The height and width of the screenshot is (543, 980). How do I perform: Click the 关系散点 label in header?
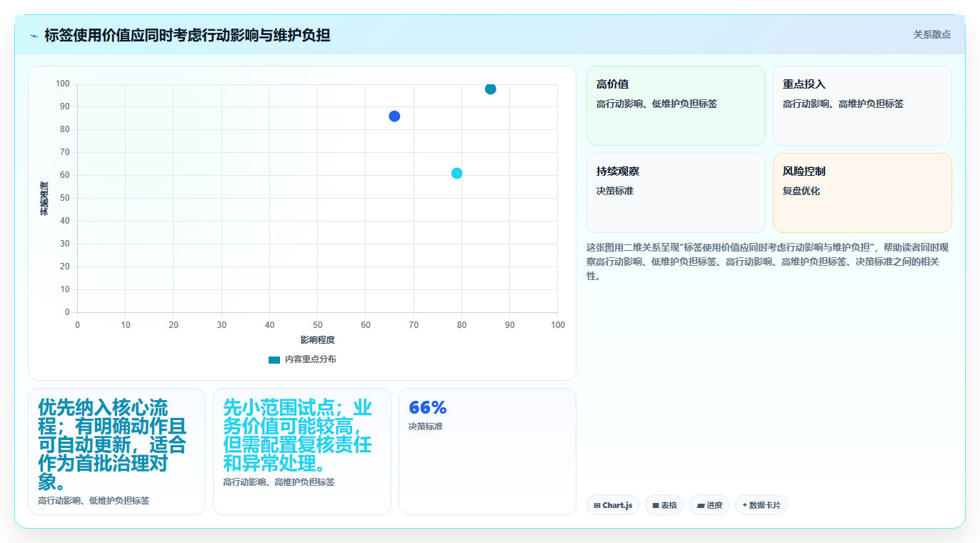(931, 34)
